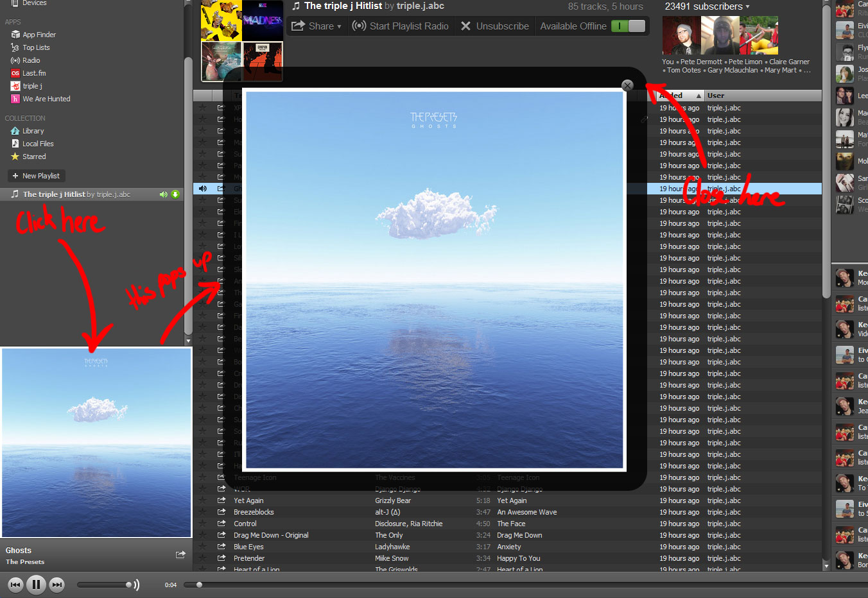Open the Starred collection
This screenshot has width=868, height=598.
34,156
